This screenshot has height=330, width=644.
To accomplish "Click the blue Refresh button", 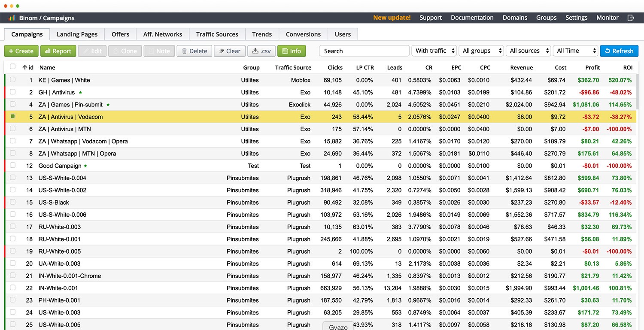I will 619,51.
